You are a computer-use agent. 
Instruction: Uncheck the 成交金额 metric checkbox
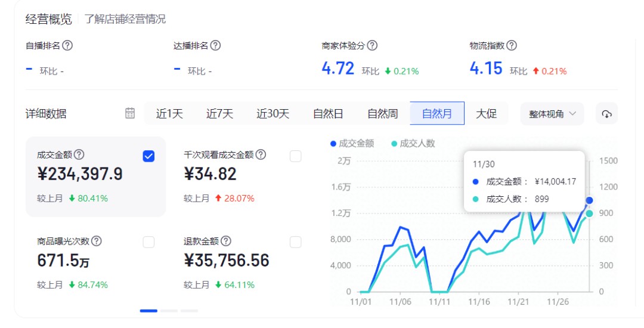click(149, 156)
